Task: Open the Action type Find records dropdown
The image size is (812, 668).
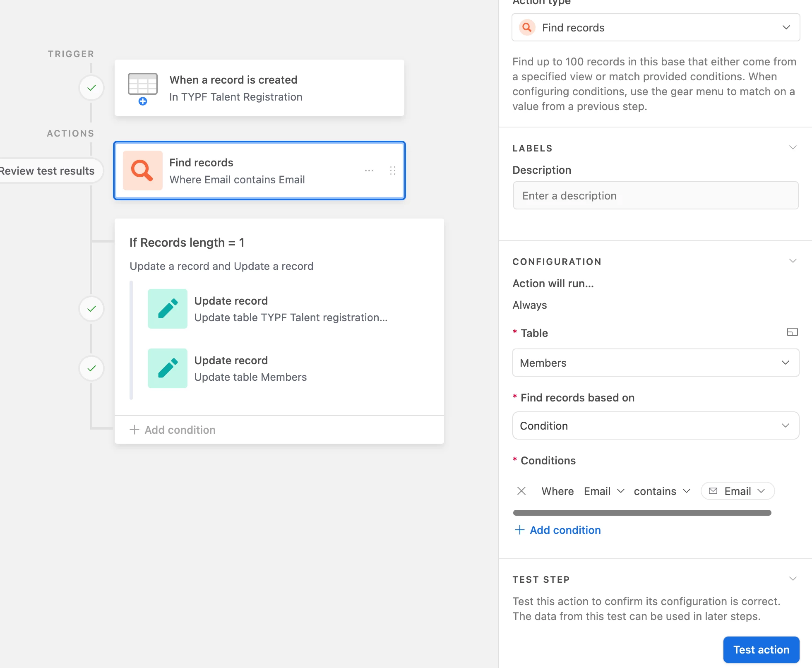Action: (656, 28)
